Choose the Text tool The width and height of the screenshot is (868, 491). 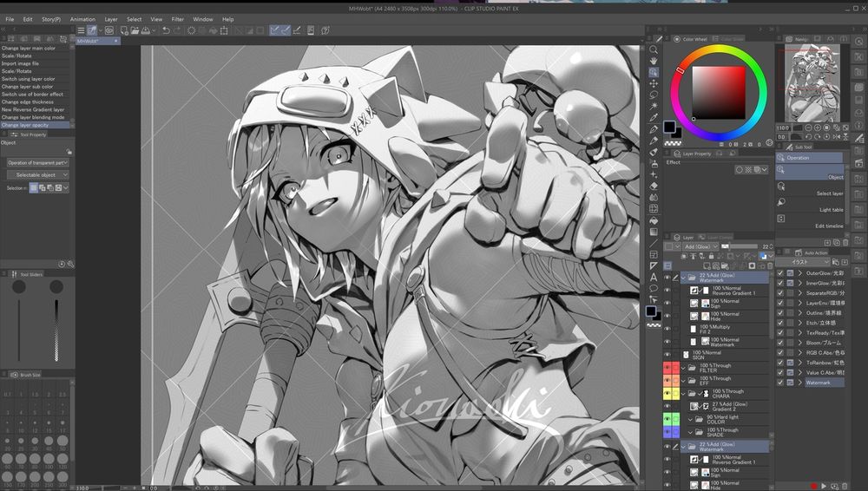(654, 277)
